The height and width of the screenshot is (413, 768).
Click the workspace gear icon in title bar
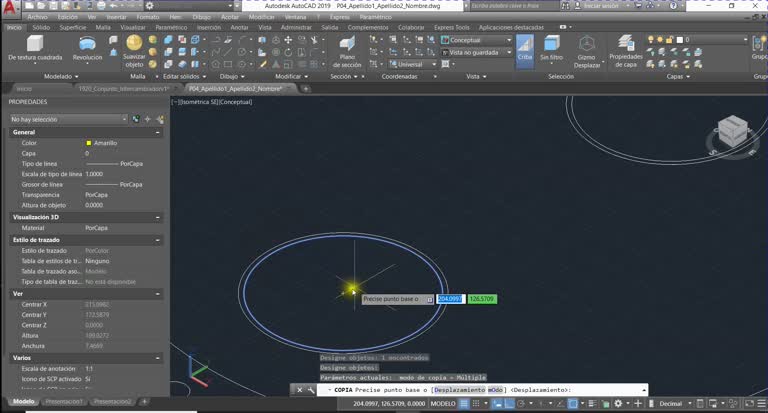(x=149, y=6)
